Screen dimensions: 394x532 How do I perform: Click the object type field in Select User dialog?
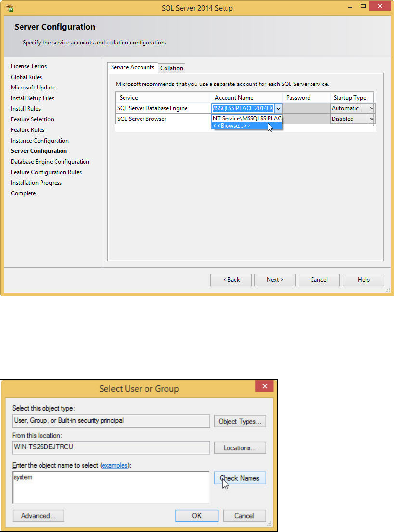click(x=111, y=421)
